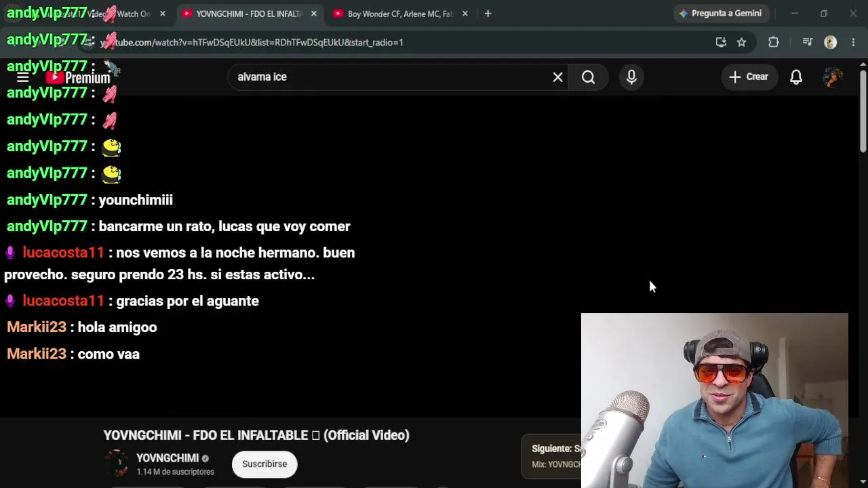Open the YOVNGCHIMI channel name link
This screenshot has height=488, width=868.
(x=167, y=458)
